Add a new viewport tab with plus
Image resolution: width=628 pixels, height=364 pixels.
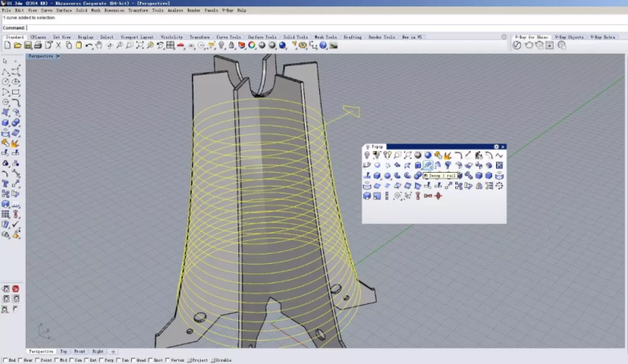tap(113, 351)
